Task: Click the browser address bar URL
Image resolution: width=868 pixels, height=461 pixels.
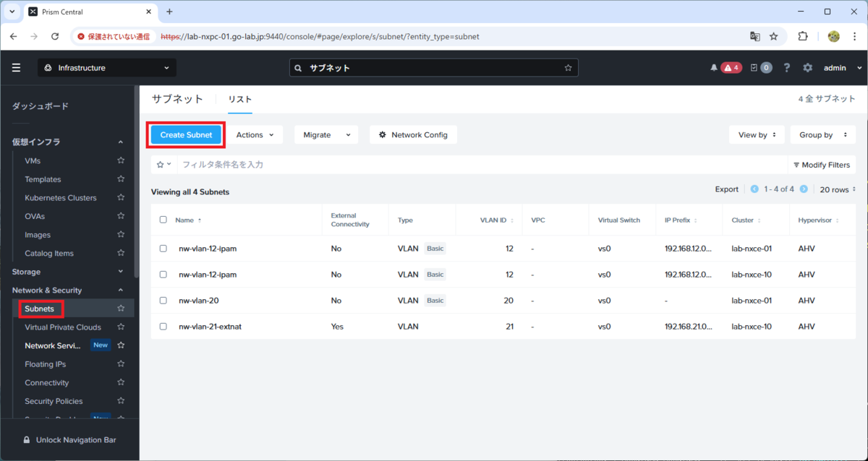Action: click(x=320, y=36)
